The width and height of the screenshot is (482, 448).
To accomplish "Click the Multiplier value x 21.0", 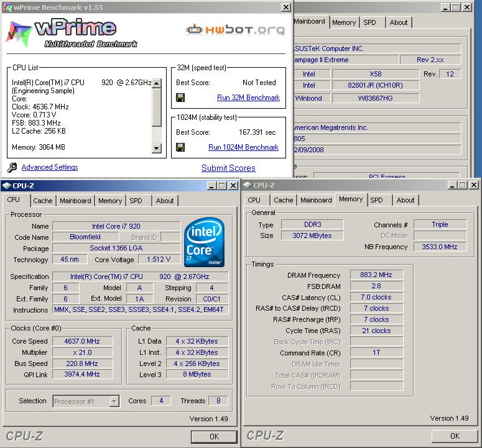I will 82,352.
